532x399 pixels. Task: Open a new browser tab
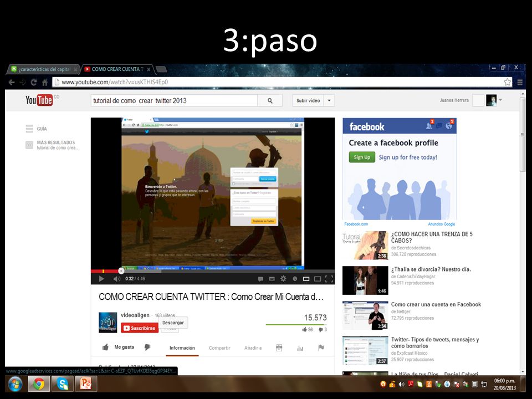[x=161, y=70]
